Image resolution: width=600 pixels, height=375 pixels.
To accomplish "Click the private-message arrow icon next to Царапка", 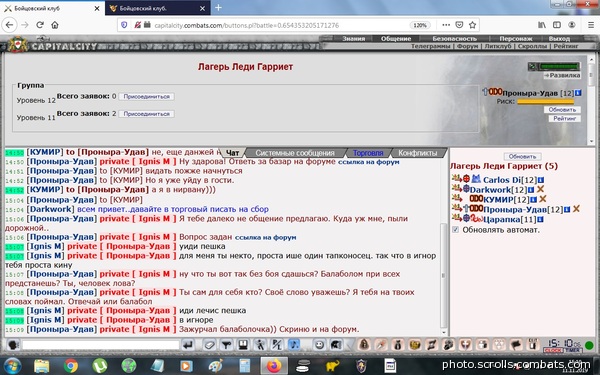I will (x=457, y=218).
